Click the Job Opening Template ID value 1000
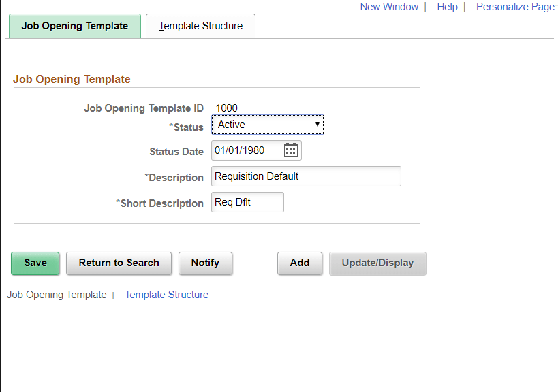The image size is (558, 392). 226,108
